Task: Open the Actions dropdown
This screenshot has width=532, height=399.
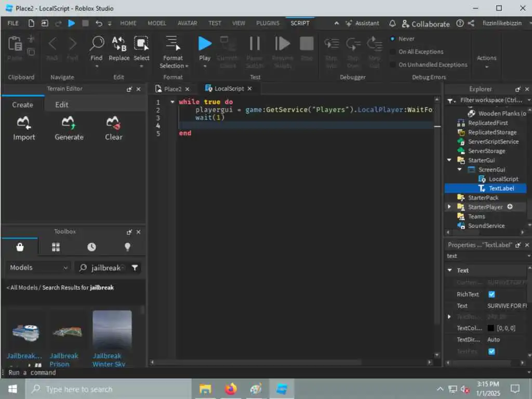Action: coord(486,61)
